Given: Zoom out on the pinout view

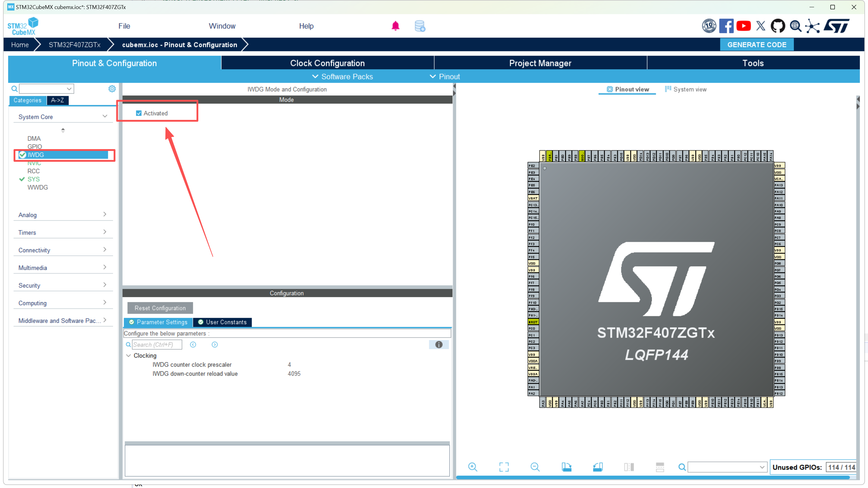Looking at the screenshot, I should coord(535,467).
